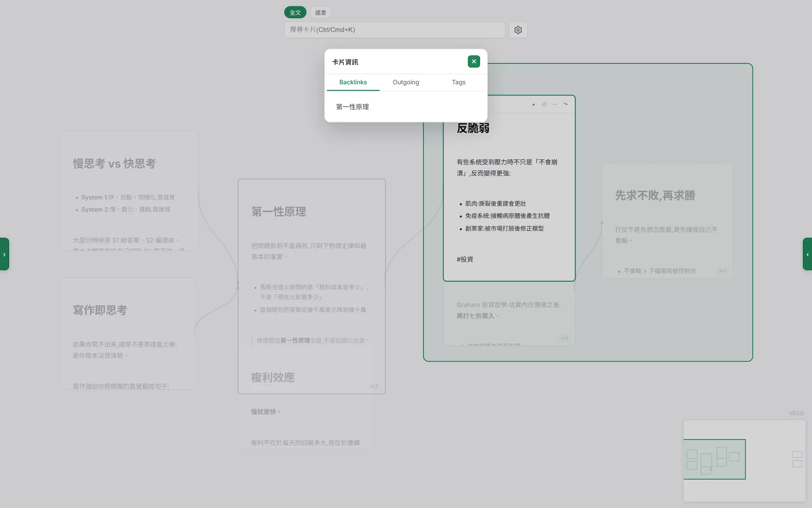The image size is (812, 508).
Task: Switch to 語意 search mode
Action: [321, 13]
